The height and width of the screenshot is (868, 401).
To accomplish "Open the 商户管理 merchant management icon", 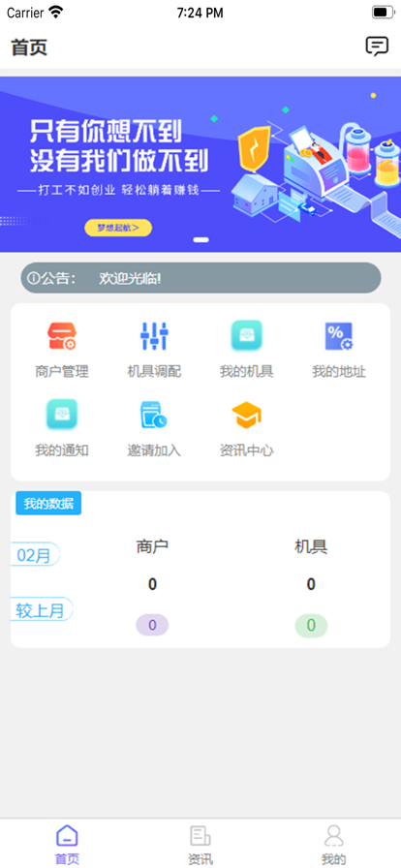I will point(61,336).
